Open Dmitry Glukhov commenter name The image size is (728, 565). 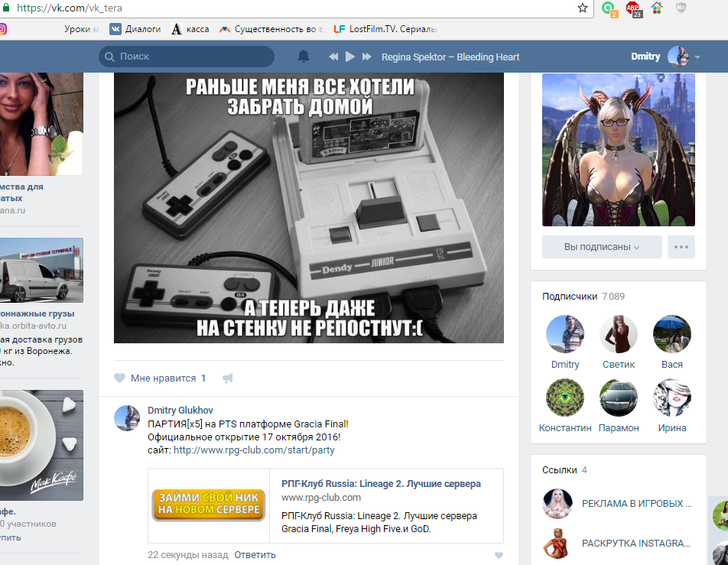(x=180, y=411)
